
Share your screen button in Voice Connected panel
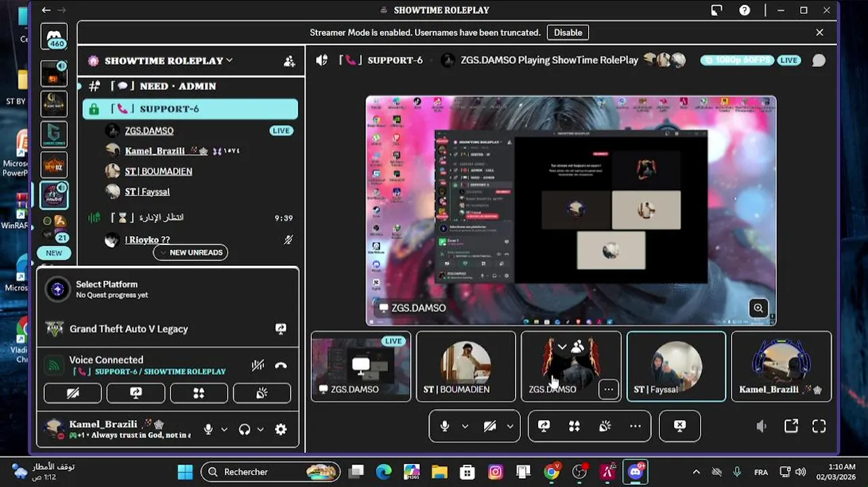[136, 393]
